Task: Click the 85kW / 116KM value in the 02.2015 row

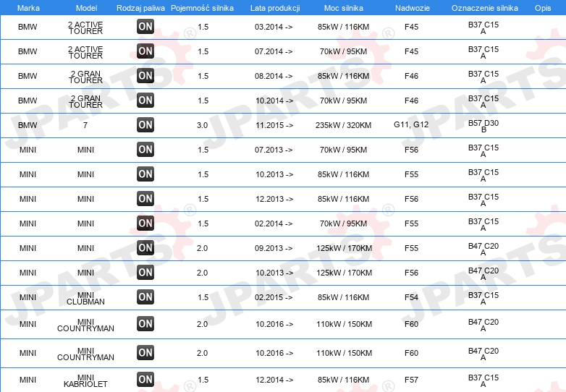Action: point(344,297)
